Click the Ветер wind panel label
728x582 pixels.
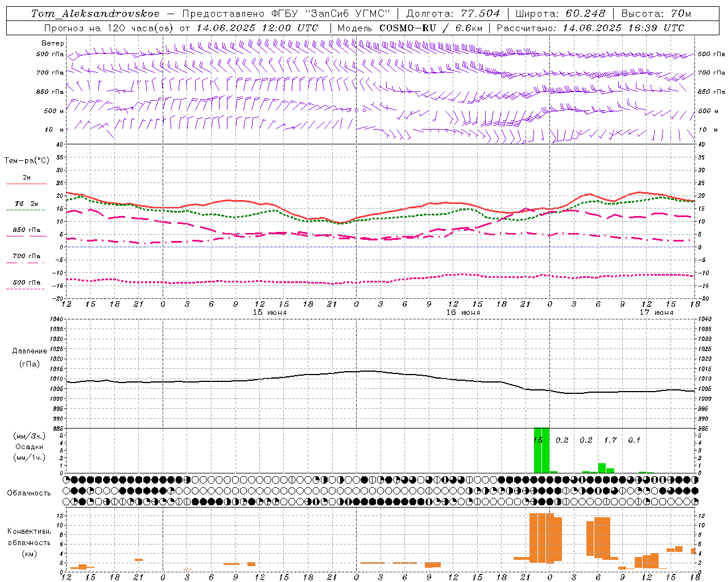click(x=53, y=43)
